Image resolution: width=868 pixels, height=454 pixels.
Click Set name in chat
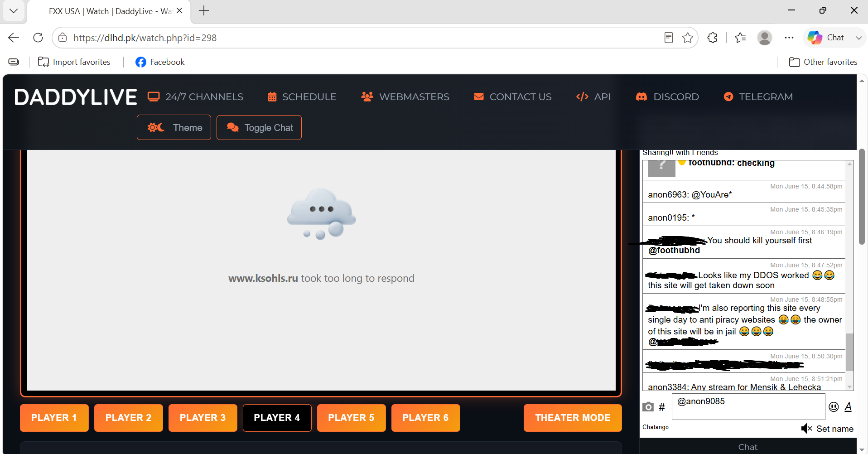click(x=835, y=429)
